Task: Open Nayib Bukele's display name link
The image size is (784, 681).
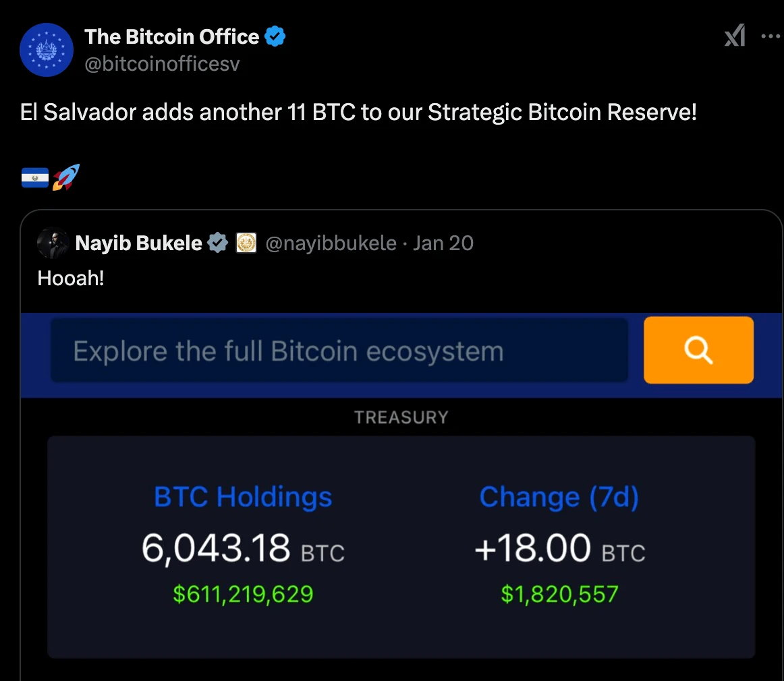Action: pyautogui.click(x=138, y=243)
